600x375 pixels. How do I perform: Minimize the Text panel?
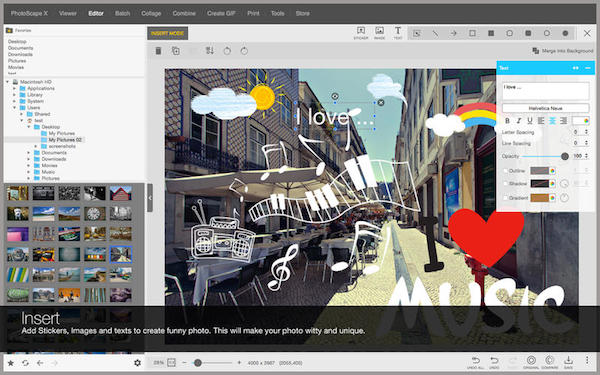[588, 68]
